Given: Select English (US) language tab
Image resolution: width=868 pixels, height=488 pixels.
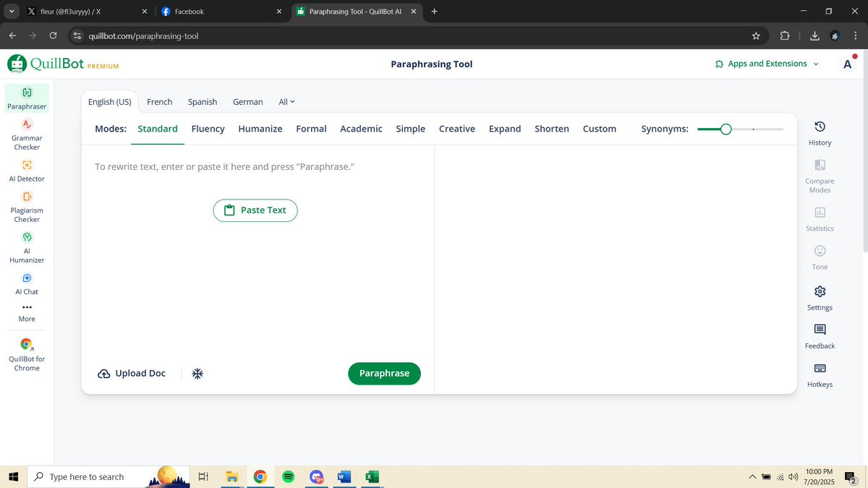Looking at the screenshot, I should click(110, 102).
